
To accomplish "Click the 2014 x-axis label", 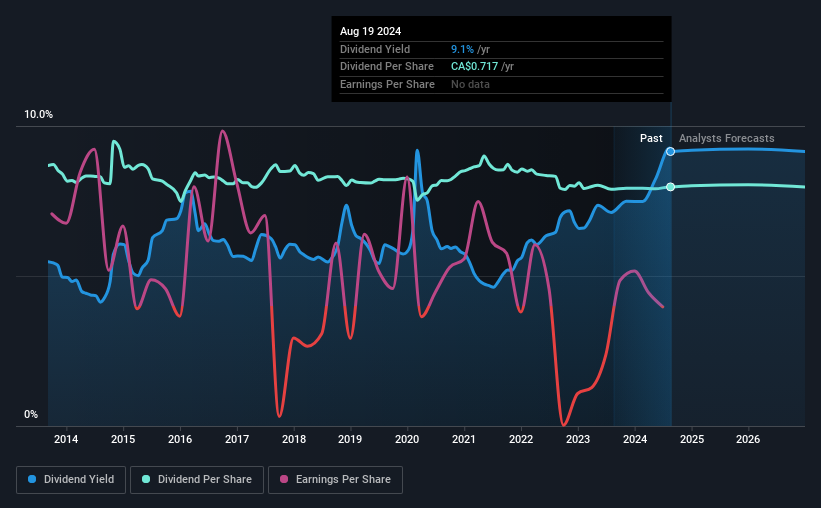I will coord(66,439).
